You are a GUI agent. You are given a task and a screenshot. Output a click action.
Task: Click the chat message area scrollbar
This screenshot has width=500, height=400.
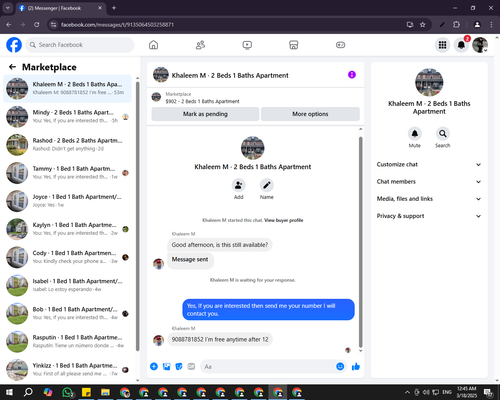pyautogui.click(x=360, y=242)
